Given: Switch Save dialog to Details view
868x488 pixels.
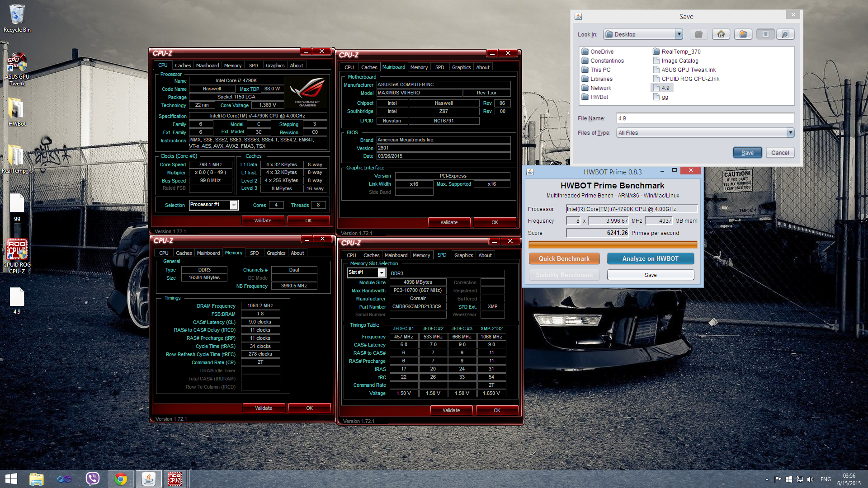Looking at the screenshot, I should tap(785, 34).
